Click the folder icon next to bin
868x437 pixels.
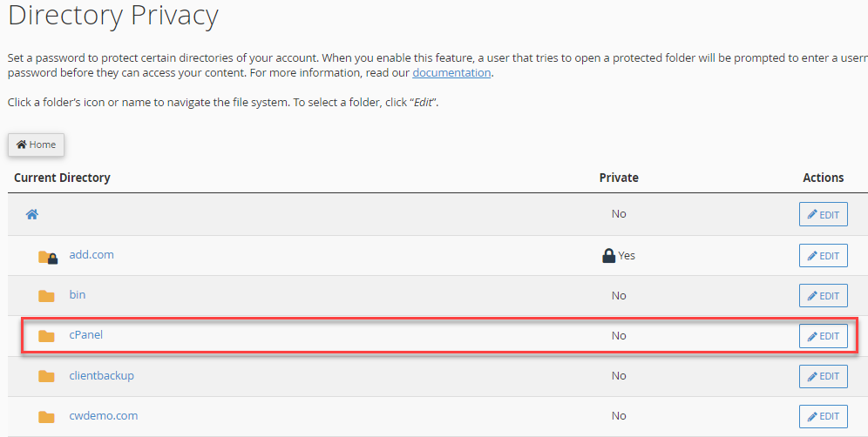pos(47,296)
